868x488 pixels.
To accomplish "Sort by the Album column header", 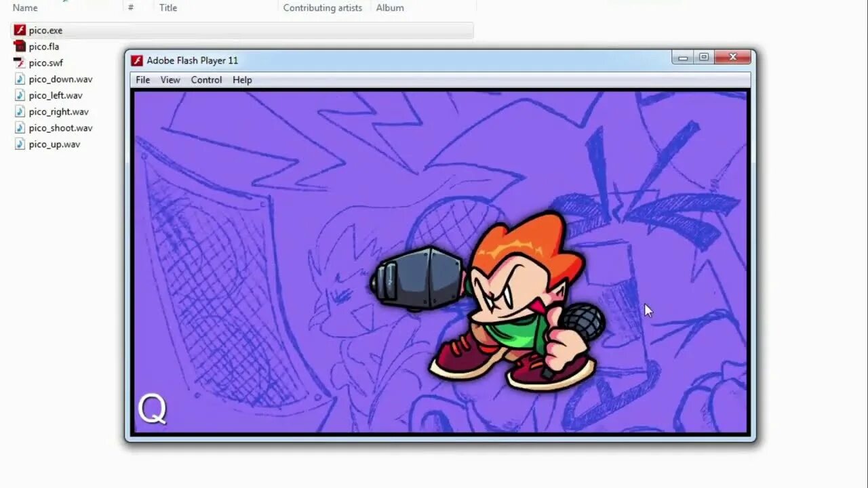I will point(390,8).
